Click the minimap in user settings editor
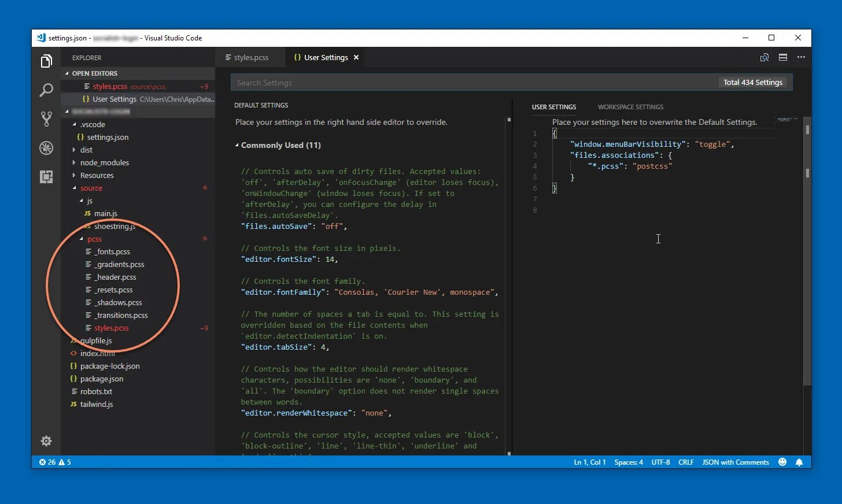842x504 pixels. point(786,119)
